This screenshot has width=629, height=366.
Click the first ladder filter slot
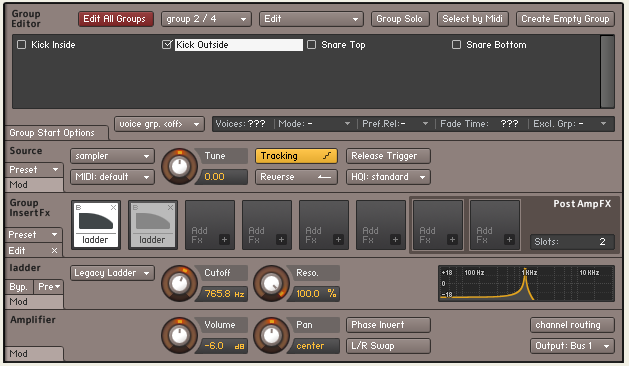[x=96, y=225]
